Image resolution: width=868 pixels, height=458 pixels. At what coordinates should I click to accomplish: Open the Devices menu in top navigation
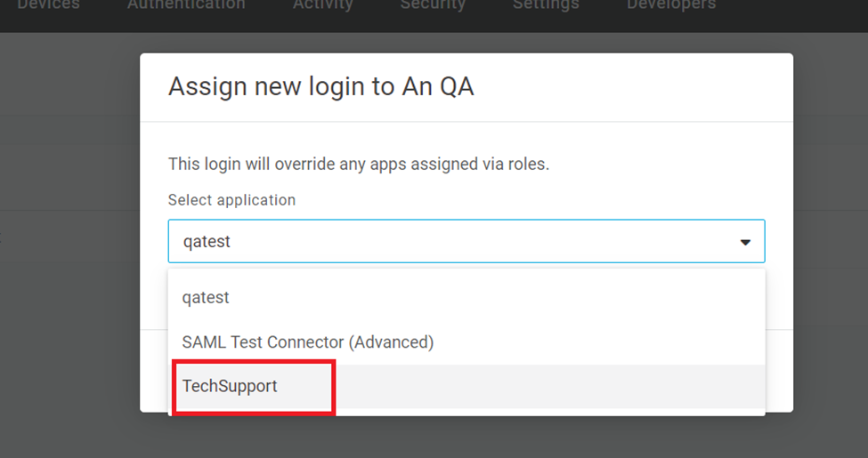point(48,5)
